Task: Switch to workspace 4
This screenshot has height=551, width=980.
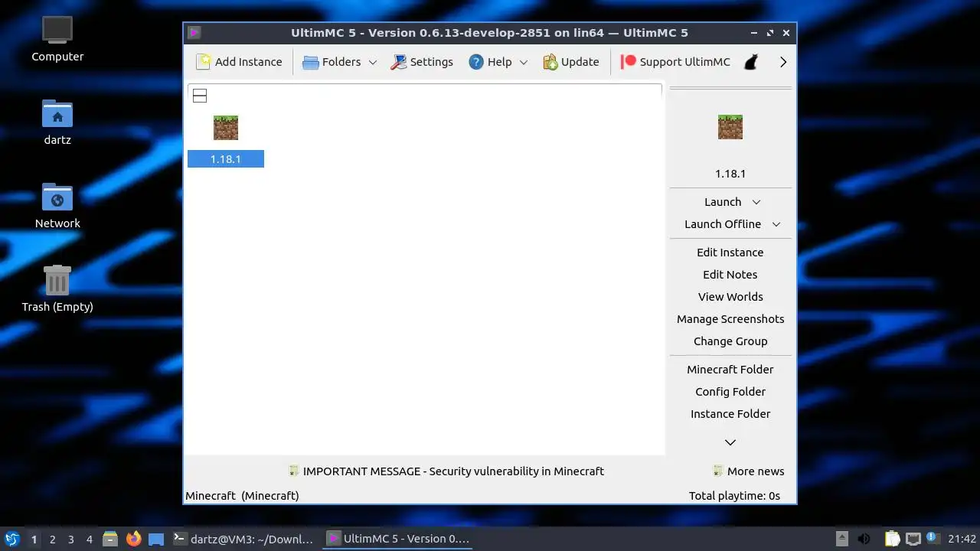Action: [x=89, y=540]
